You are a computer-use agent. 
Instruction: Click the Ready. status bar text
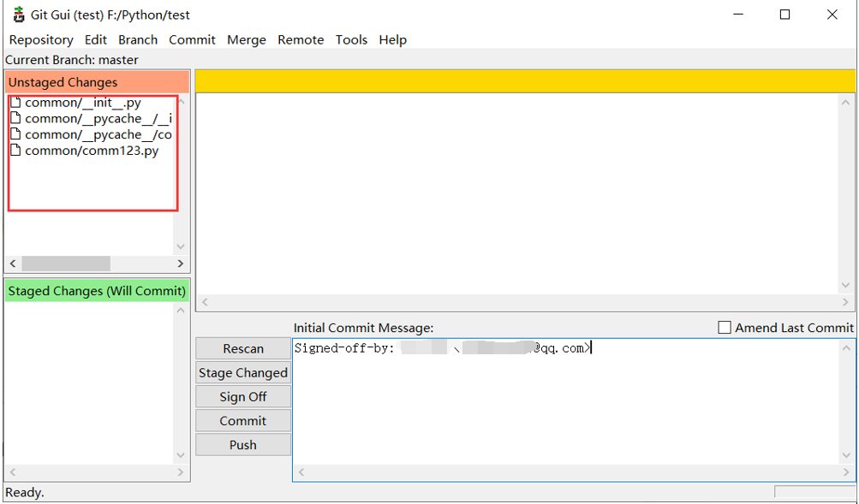pos(25,493)
